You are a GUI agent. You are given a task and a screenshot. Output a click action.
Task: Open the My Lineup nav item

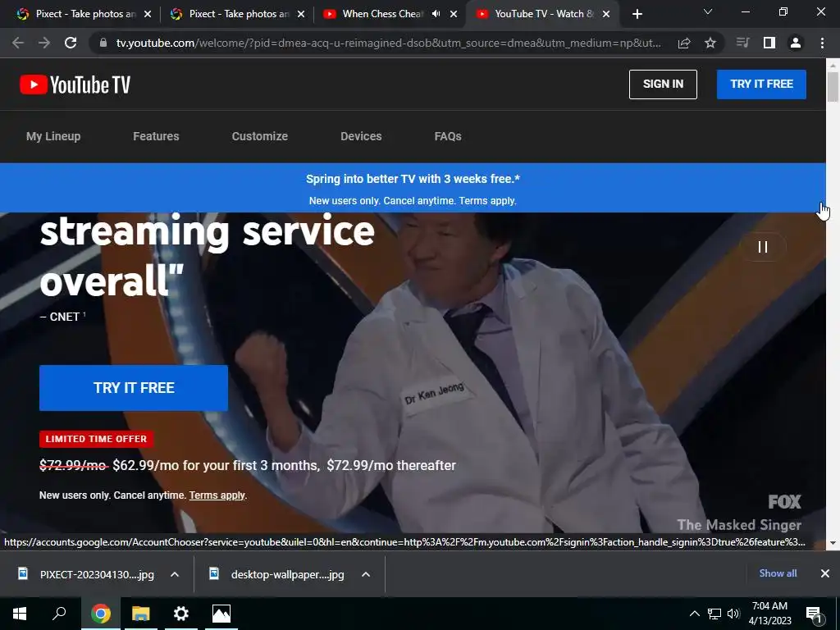tap(53, 136)
